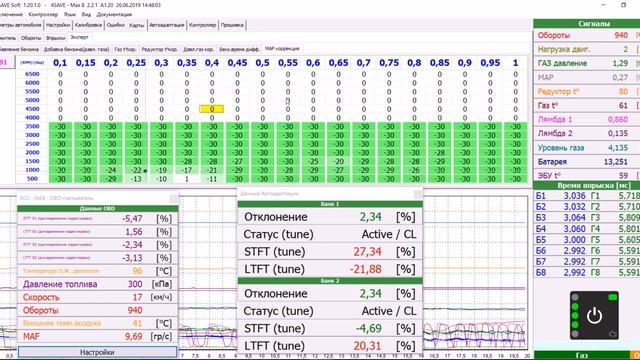Open the Добавка бензина(давл. газа) tab

[76, 49]
